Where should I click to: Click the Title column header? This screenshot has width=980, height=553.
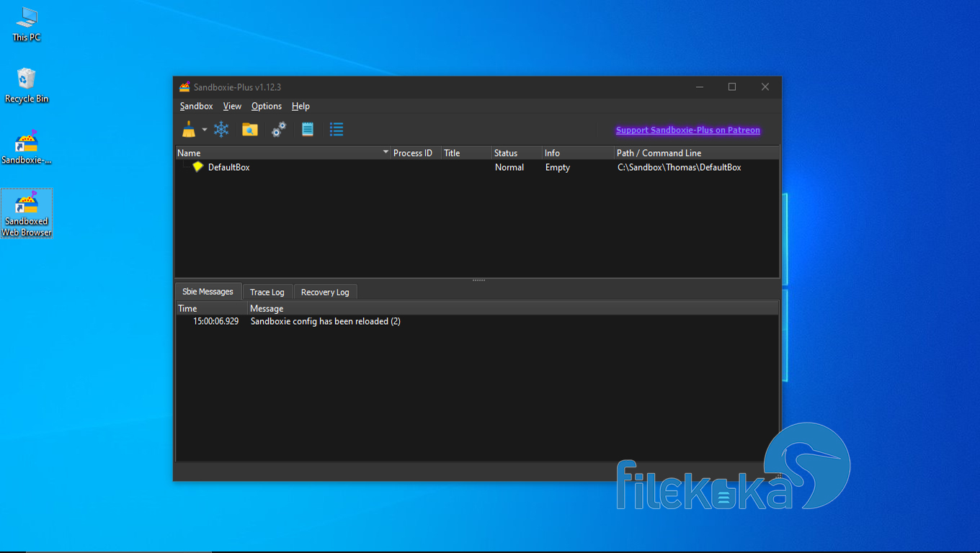click(x=467, y=153)
